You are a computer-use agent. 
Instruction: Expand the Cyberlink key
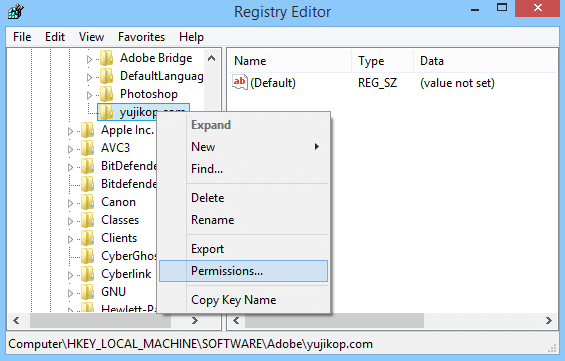pyautogui.click(x=70, y=275)
